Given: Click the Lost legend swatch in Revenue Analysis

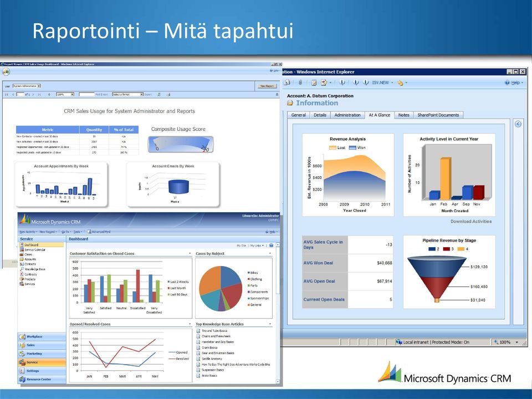Looking at the screenshot, I should [x=332, y=147].
